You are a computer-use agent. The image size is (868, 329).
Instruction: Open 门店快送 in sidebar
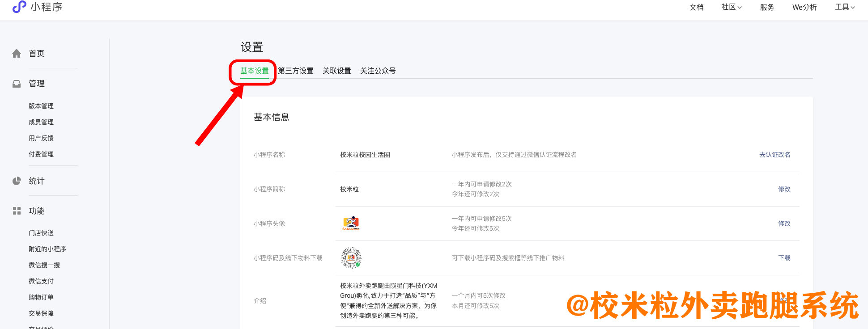coord(41,233)
